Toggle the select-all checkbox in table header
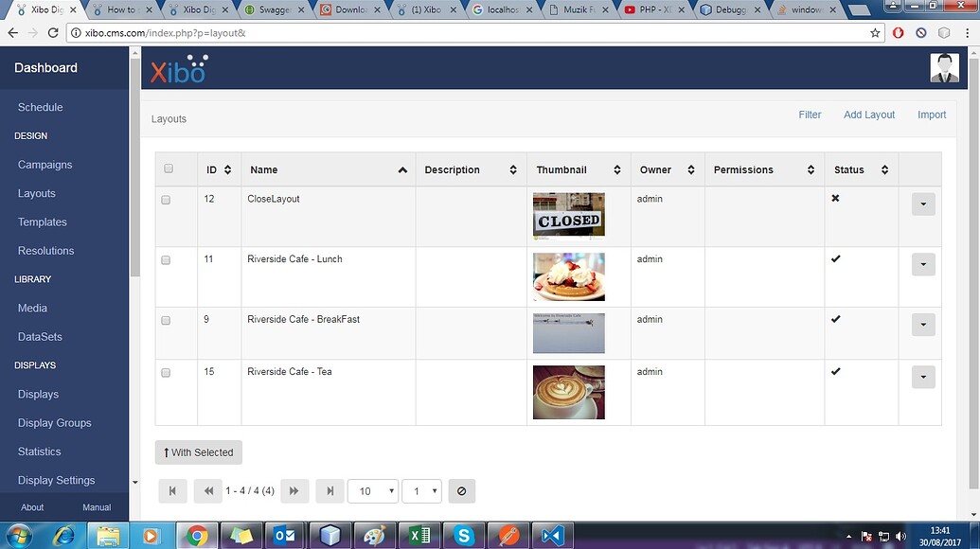The height and width of the screenshot is (549, 980). point(169,168)
